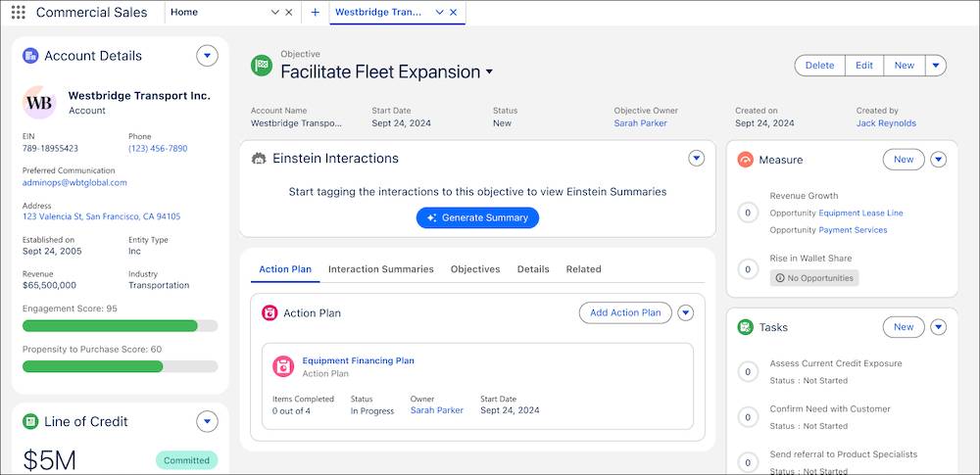Click the Einstein Interactions icon
Image resolution: width=980 pixels, height=475 pixels.
tap(259, 159)
